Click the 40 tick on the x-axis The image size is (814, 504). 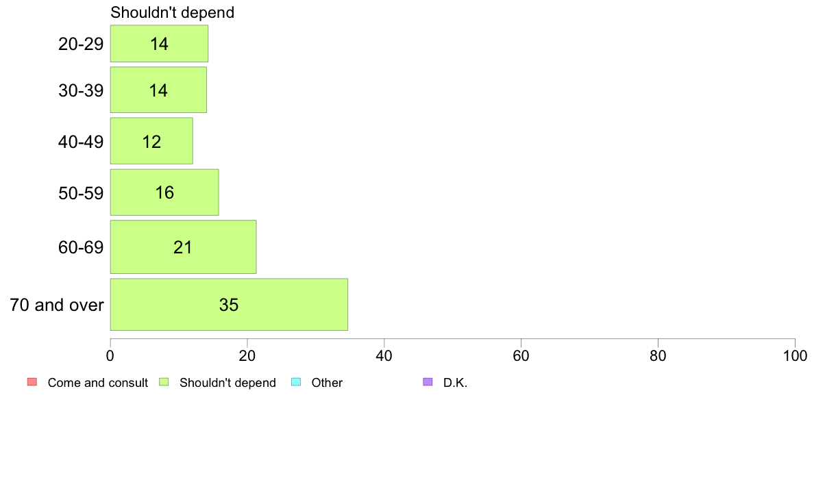[384, 355]
